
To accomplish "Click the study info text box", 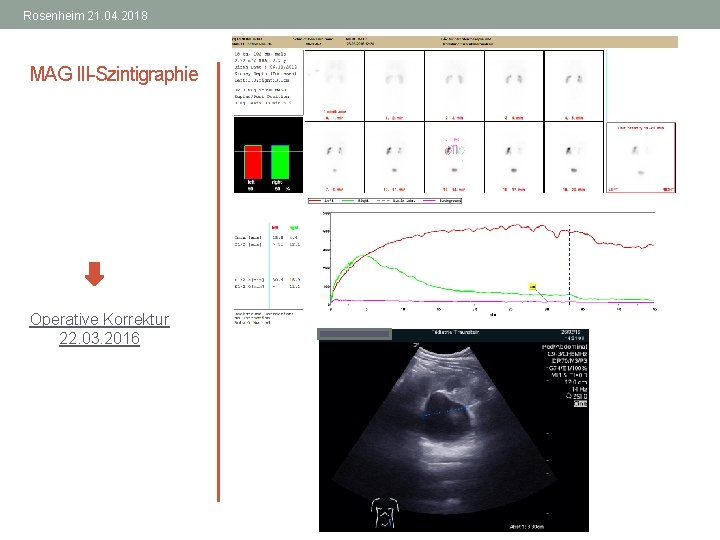I will [x=269, y=82].
